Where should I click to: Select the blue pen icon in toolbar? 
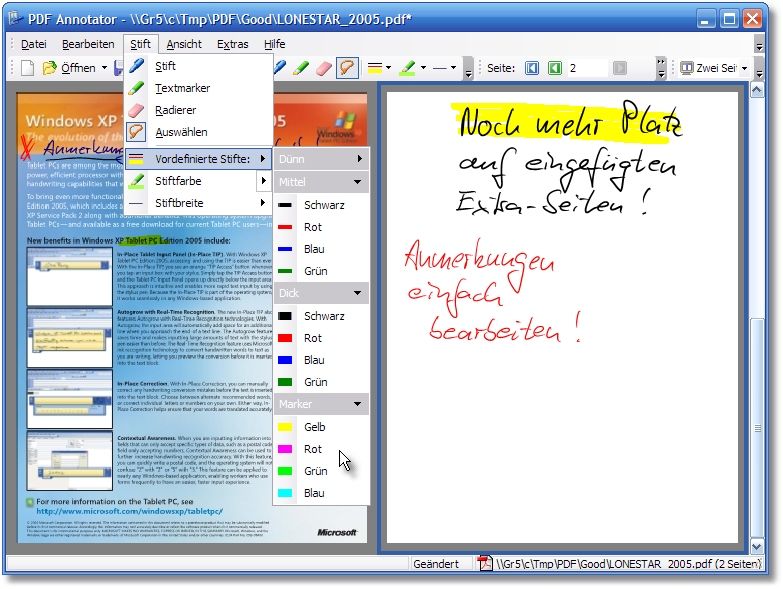click(280, 67)
